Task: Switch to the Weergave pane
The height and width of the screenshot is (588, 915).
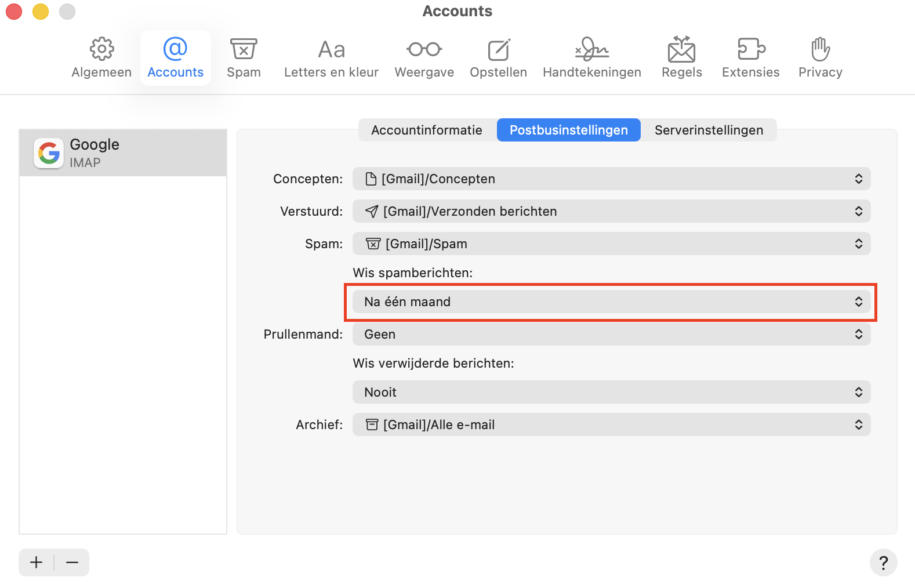Action: point(424,58)
